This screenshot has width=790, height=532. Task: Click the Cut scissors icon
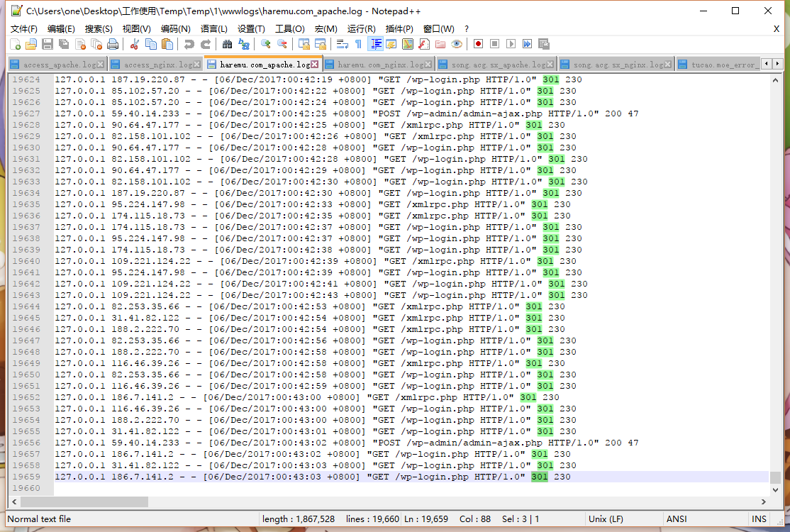[x=134, y=44]
